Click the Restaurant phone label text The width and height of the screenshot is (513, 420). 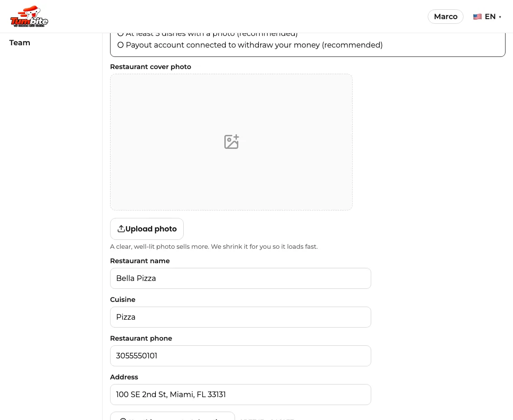click(x=141, y=338)
